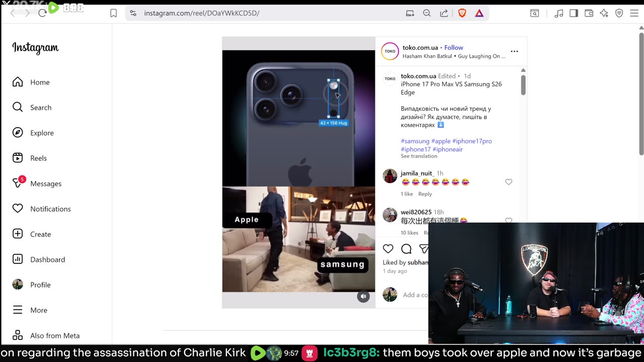Viewport: 644px width, 362px height.
Task: Open Instagram Home from sidebar
Action: pos(31,82)
